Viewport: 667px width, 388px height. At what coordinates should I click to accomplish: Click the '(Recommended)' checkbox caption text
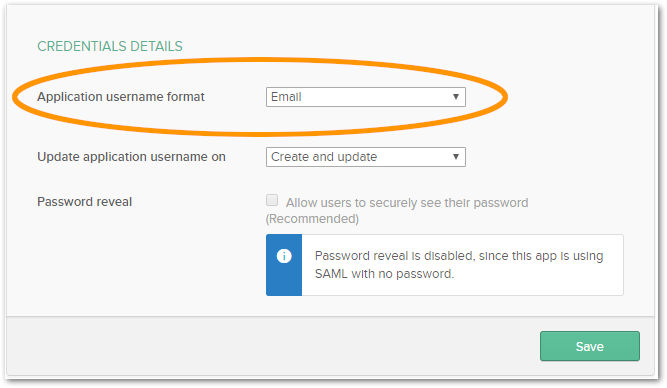(x=312, y=219)
